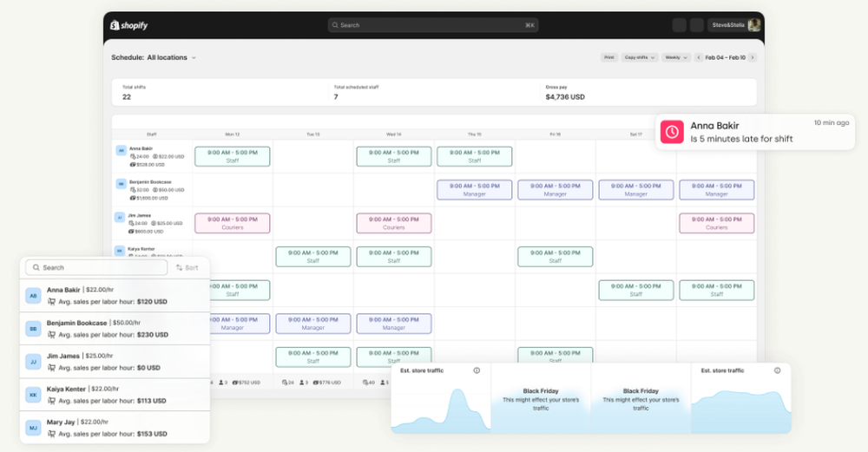Image resolution: width=868 pixels, height=452 pixels.
Task: Click cart icon beside Benjamin Bookcase's $230 USD
Action: pyautogui.click(x=51, y=335)
